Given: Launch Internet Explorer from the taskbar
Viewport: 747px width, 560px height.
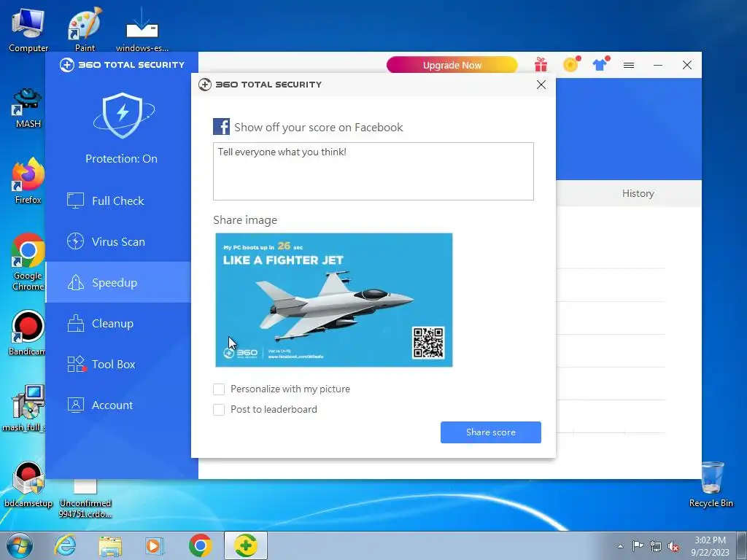Looking at the screenshot, I should [x=65, y=545].
